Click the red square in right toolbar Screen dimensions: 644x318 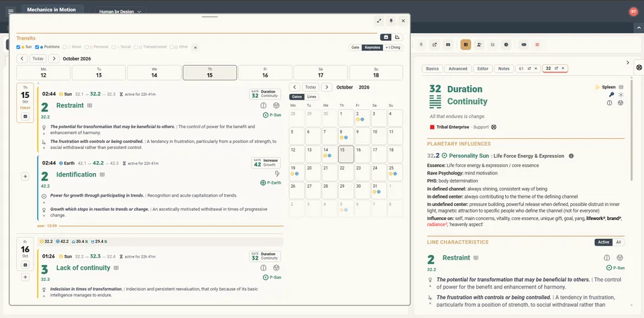coord(537,45)
